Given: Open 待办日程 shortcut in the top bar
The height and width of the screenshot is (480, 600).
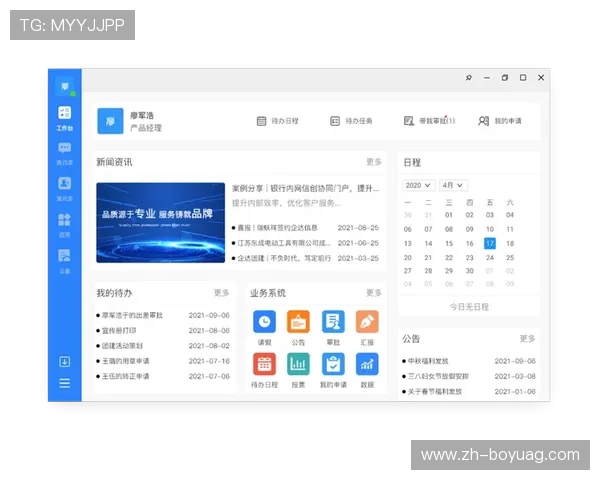Looking at the screenshot, I should pos(277,121).
